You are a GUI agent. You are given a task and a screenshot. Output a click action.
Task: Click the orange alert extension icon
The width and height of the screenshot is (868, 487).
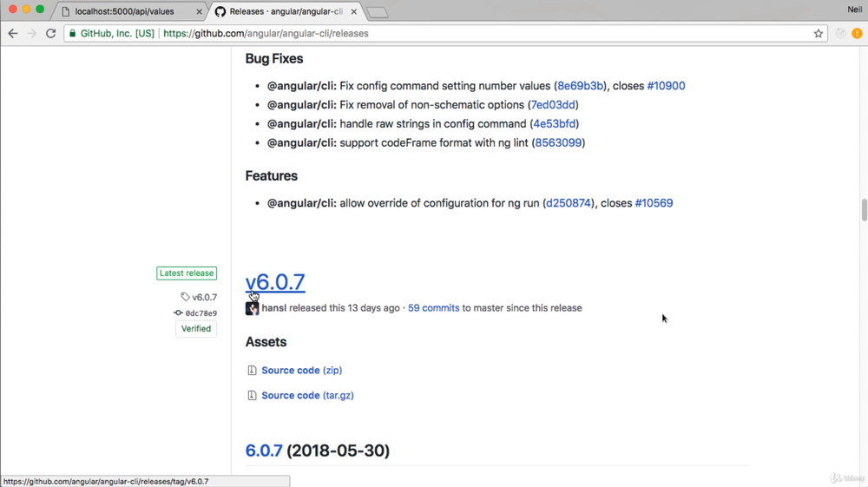857,33
